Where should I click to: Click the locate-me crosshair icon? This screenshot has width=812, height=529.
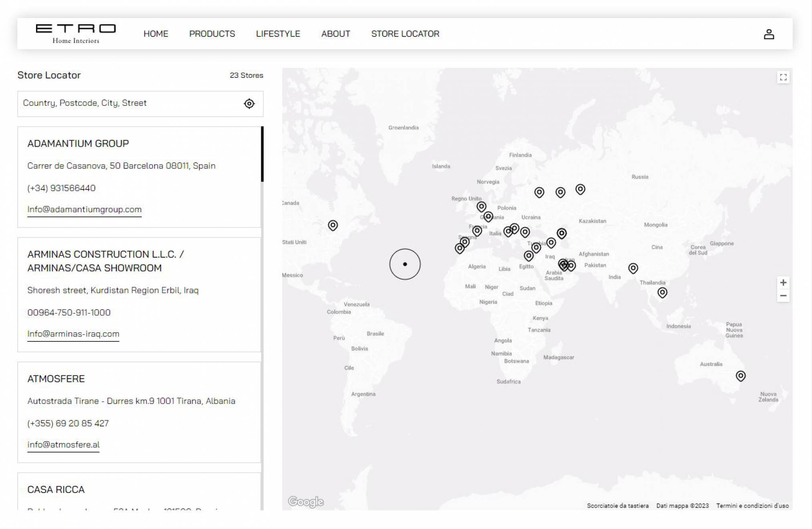(249, 104)
